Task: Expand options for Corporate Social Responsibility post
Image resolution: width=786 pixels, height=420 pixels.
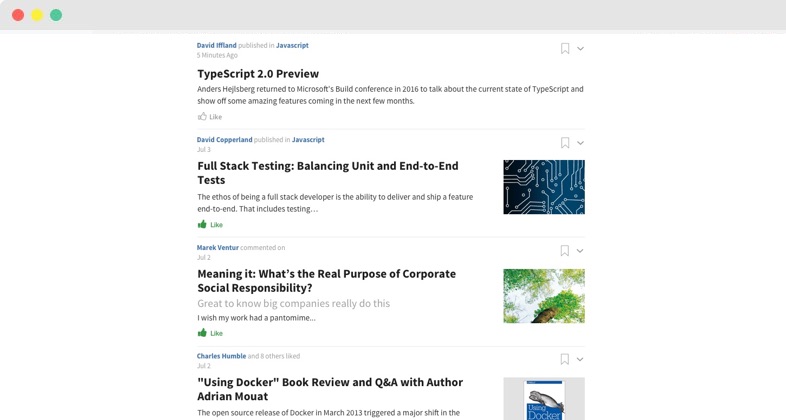Action: [581, 251]
